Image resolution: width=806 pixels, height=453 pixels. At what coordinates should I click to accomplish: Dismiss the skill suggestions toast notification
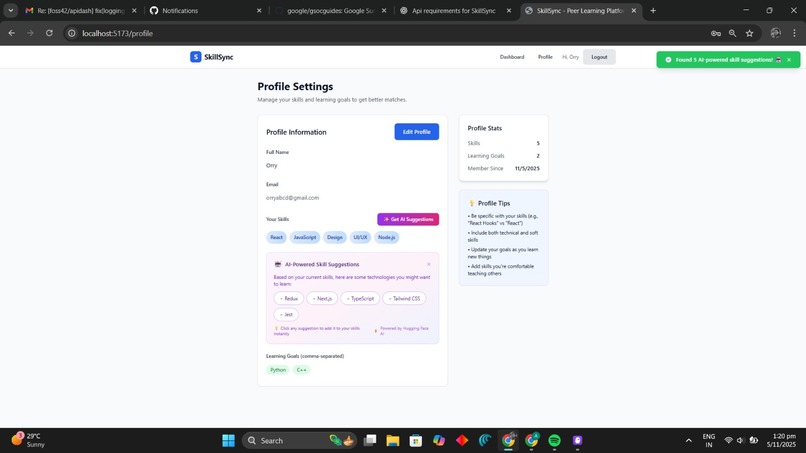[x=789, y=60]
